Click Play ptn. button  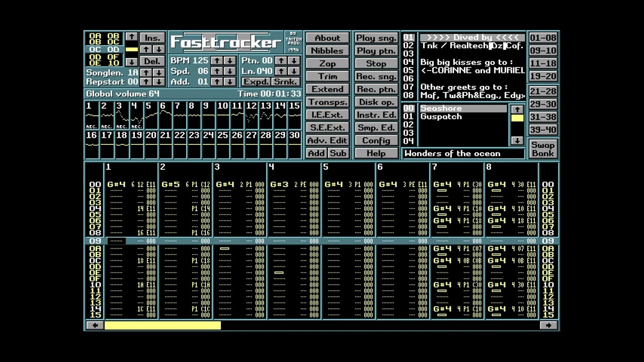point(376,51)
